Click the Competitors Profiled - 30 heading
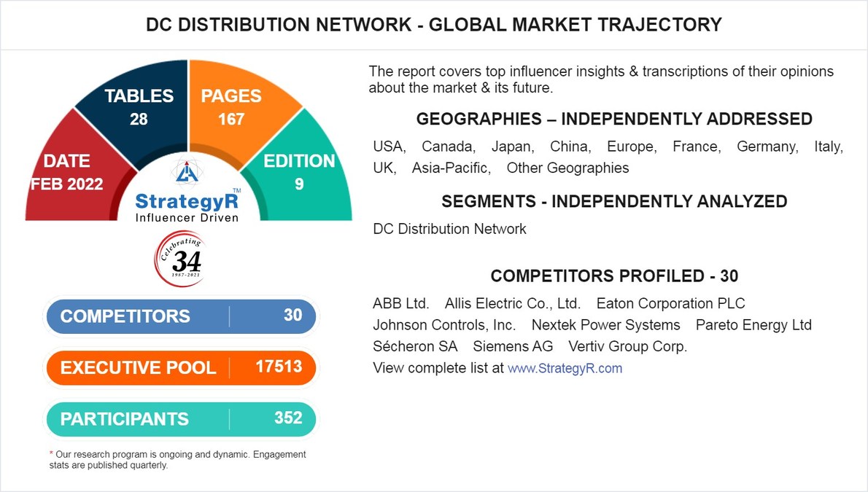Screen dimensions: 868x492 pyautogui.click(x=614, y=276)
